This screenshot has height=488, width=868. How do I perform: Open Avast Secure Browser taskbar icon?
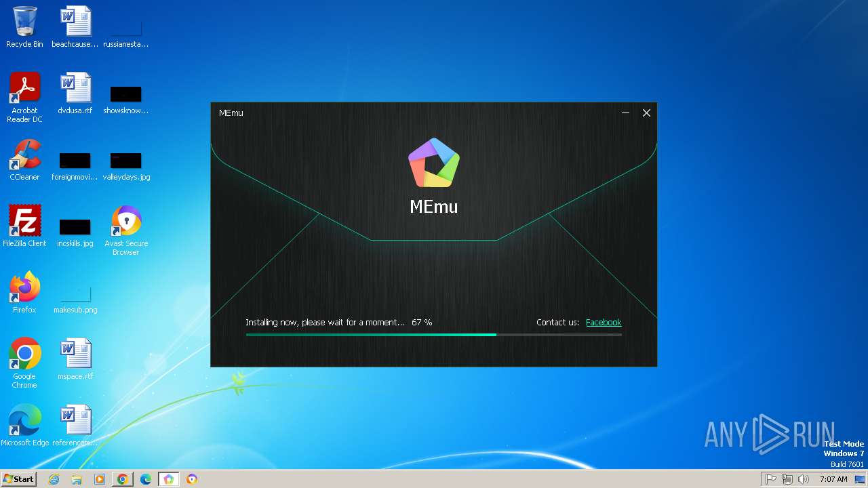[x=192, y=479]
